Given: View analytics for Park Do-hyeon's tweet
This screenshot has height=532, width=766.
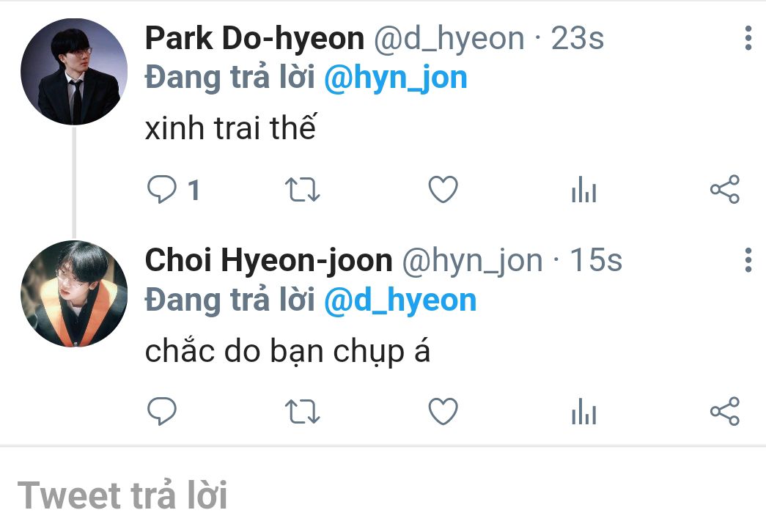Looking at the screenshot, I should pyautogui.click(x=583, y=189).
